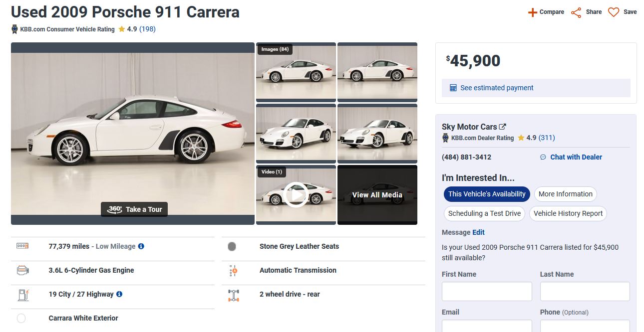The height and width of the screenshot is (332, 644).
Task: Click the Email input field
Action: [487, 326]
